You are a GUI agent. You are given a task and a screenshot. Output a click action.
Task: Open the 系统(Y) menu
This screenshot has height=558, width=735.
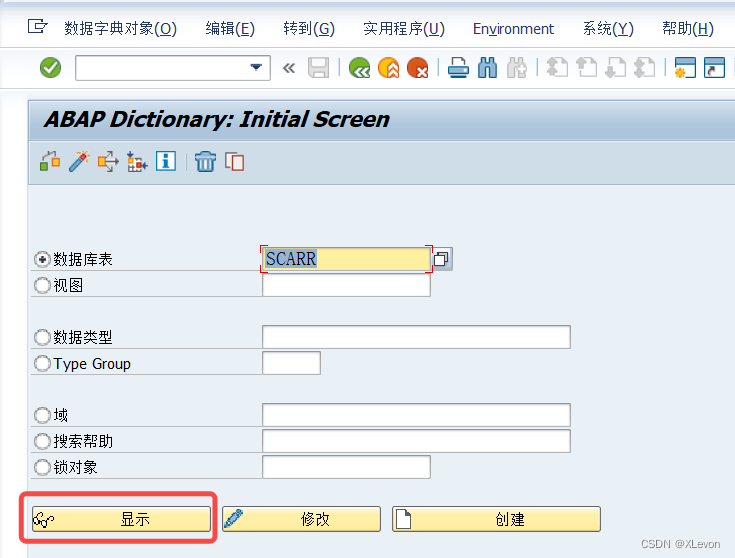pos(608,29)
